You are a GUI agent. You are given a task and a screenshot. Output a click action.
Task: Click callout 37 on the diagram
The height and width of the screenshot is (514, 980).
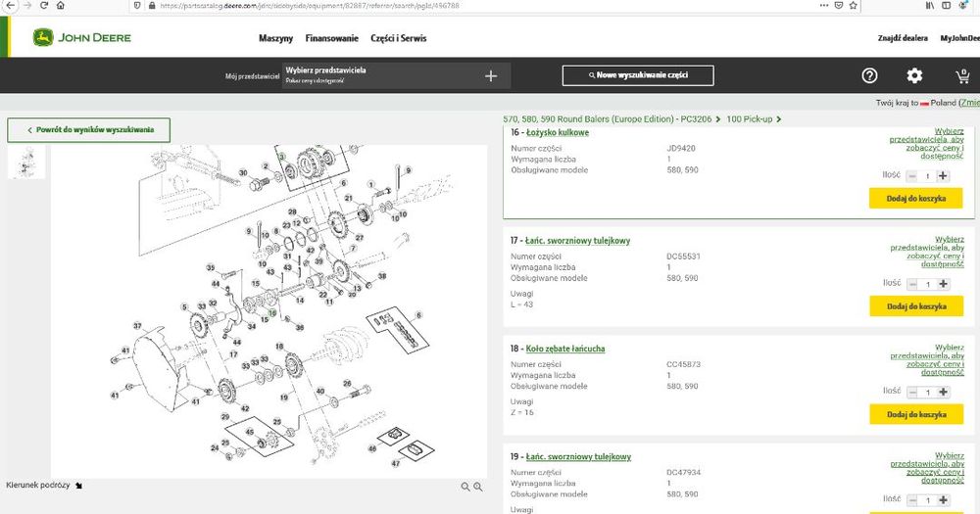pyautogui.click(x=137, y=326)
